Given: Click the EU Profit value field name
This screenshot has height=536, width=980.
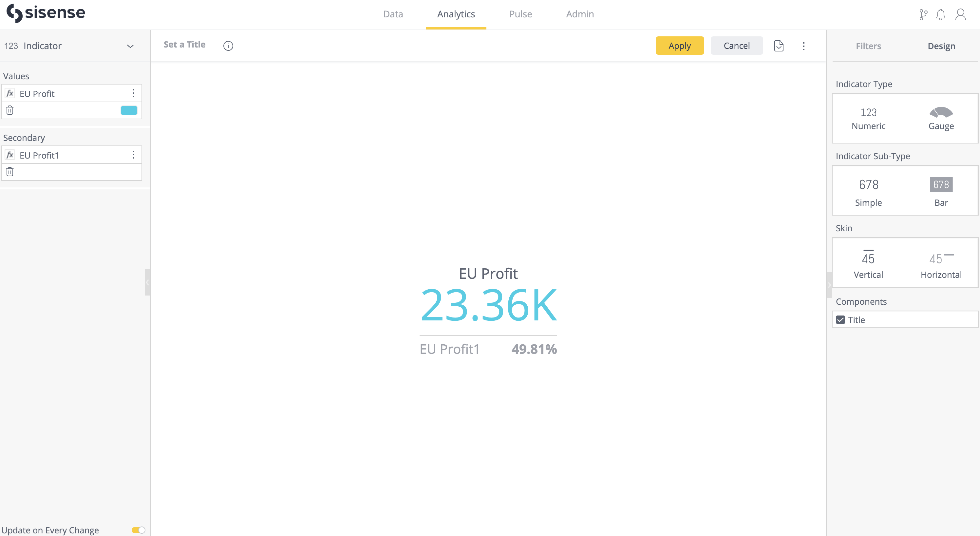Looking at the screenshot, I should 37,94.
